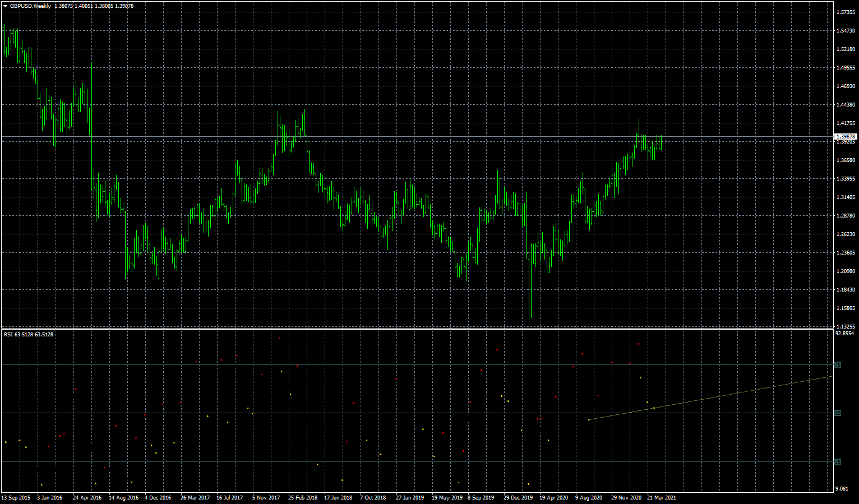Click the 5 Nov 2017 date label
This screenshot has width=859, height=504.
pyautogui.click(x=266, y=497)
